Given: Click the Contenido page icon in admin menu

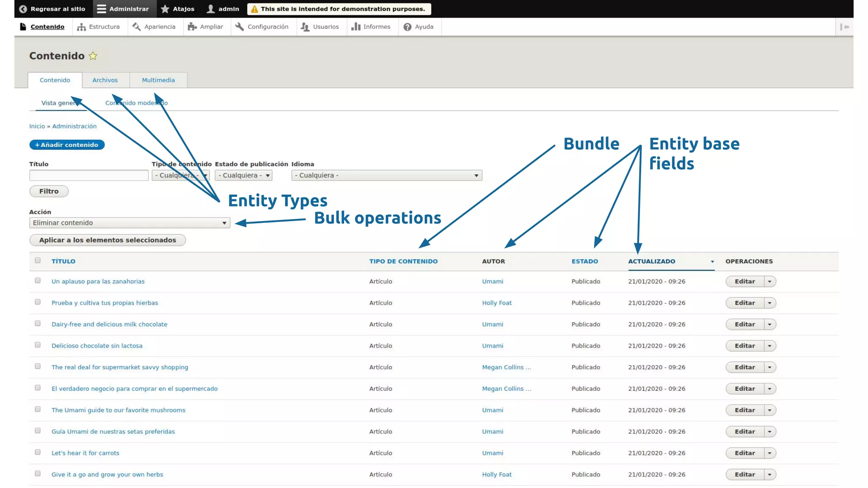Looking at the screenshot, I should (23, 27).
